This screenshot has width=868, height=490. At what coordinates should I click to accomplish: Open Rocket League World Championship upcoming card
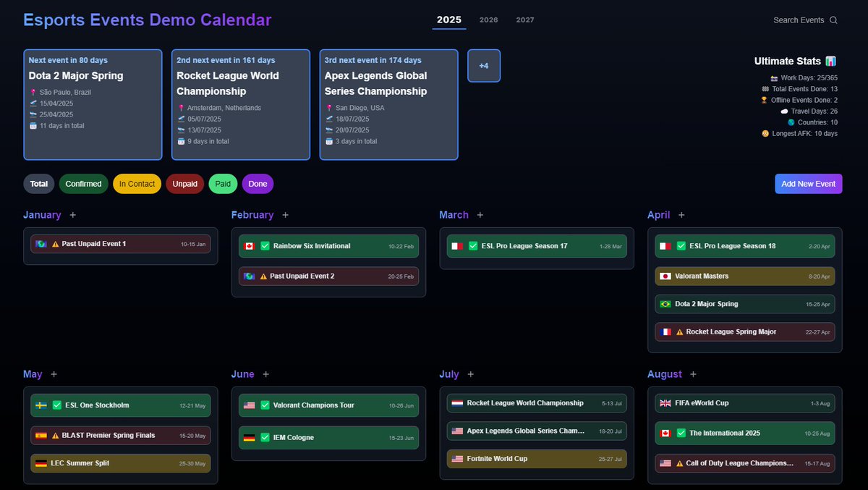241,104
